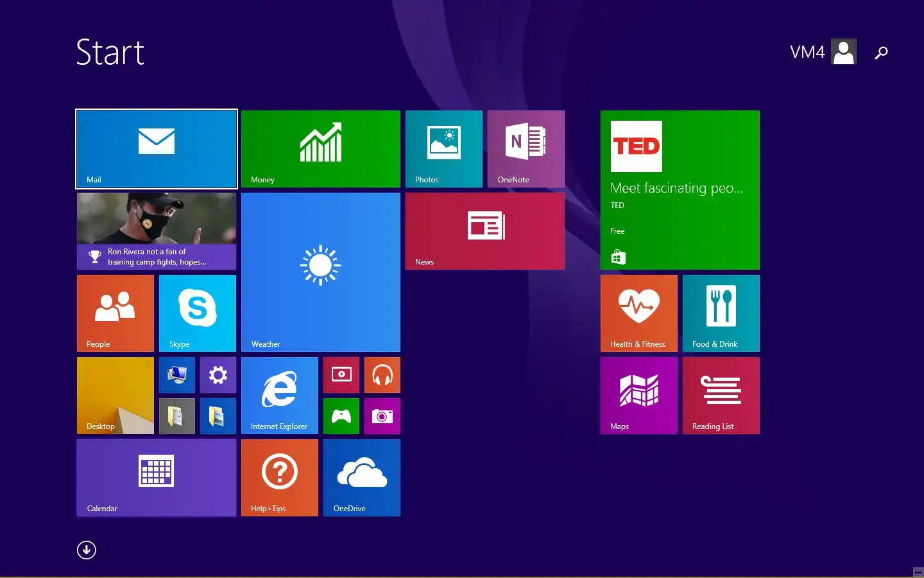Viewport: 924px width, 578px height.
Task: Click the zoom-out button in the corner
Action: coord(918,572)
